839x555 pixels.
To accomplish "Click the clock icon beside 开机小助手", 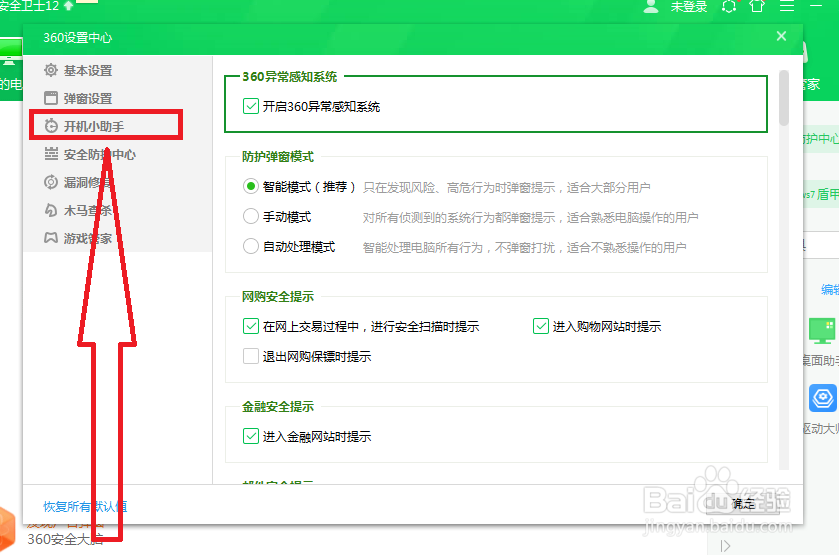I will click(x=51, y=126).
